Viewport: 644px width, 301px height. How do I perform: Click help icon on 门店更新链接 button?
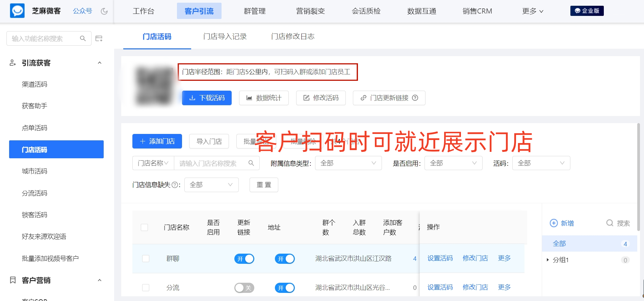tap(415, 98)
